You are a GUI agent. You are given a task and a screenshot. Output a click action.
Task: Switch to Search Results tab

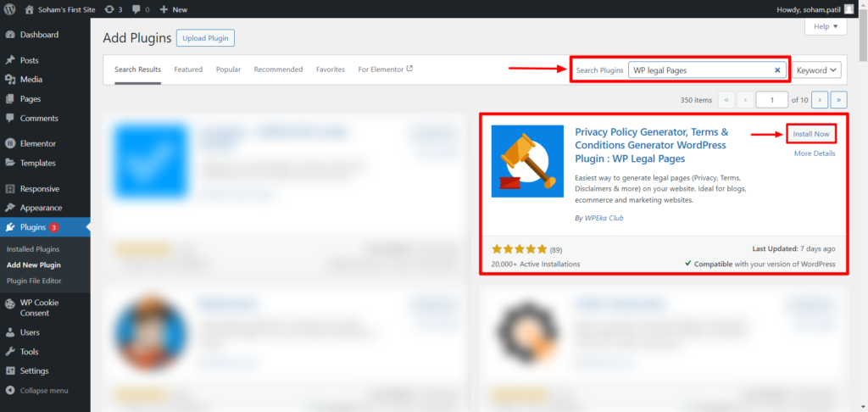coord(138,70)
